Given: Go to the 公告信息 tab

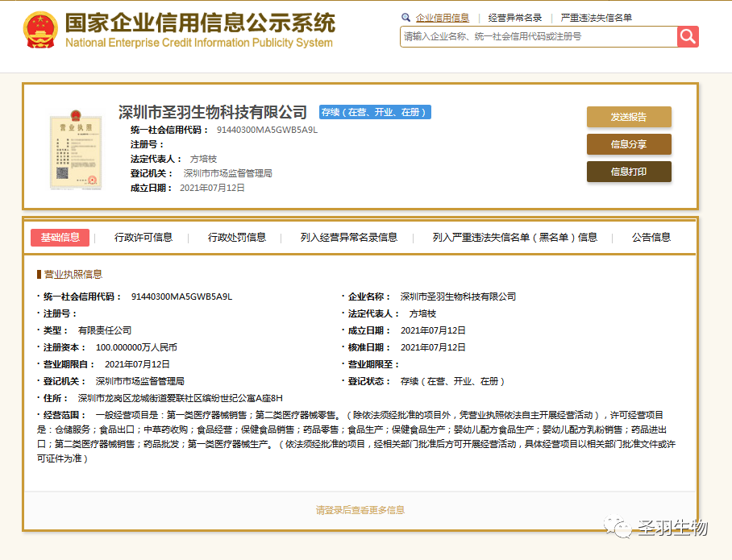Looking at the screenshot, I should pyautogui.click(x=651, y=237).
